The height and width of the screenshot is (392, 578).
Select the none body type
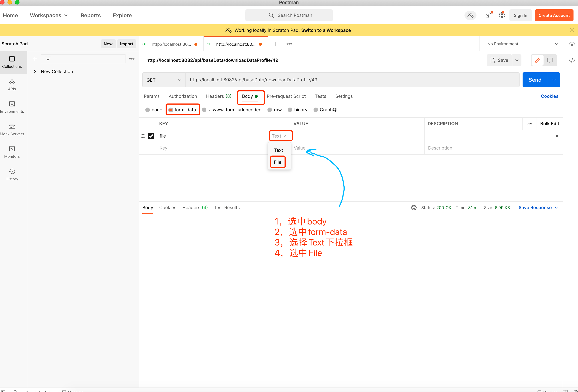coord(154,110)
